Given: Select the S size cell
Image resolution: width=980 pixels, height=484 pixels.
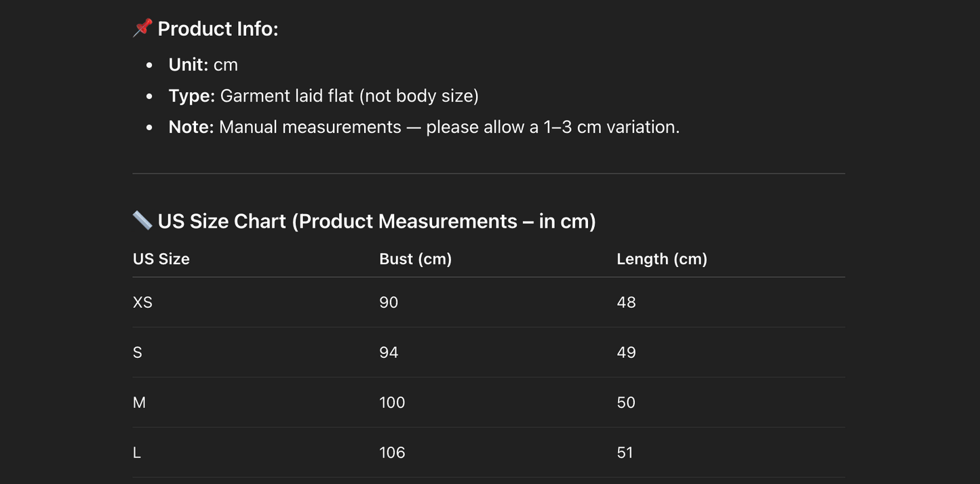Looking at the screenshot, I should coord(138,352).
